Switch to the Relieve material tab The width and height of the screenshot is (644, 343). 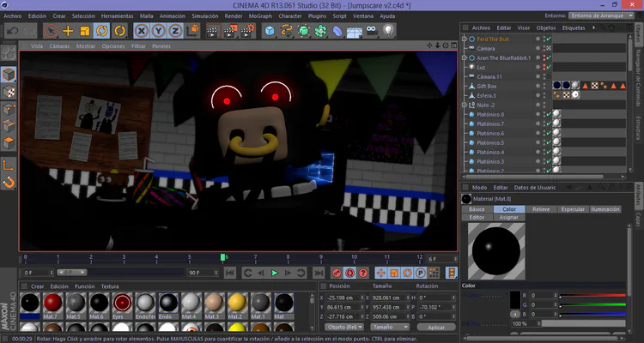click(x=541, y=209)
